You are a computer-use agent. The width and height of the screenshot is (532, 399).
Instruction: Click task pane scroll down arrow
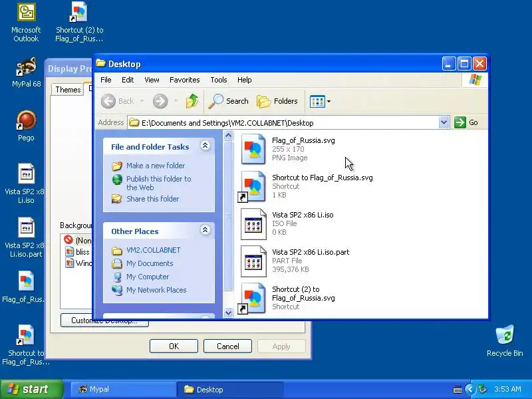(x=228, y=313)
